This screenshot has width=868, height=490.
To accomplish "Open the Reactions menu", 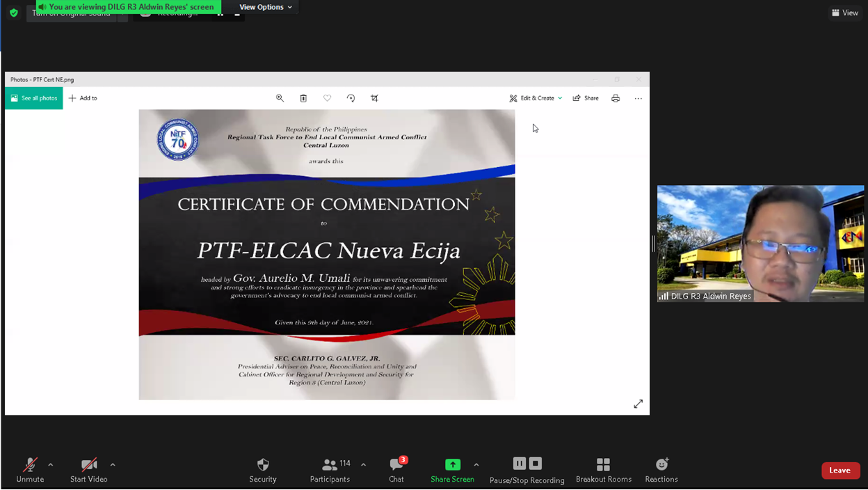I will pos(661,470).
